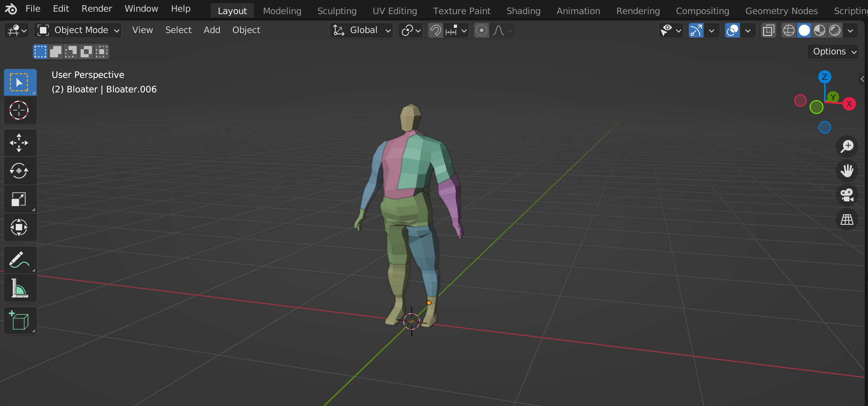Click the Bloater character model's head
Screen dimensions: 868x406
(411, 117)
